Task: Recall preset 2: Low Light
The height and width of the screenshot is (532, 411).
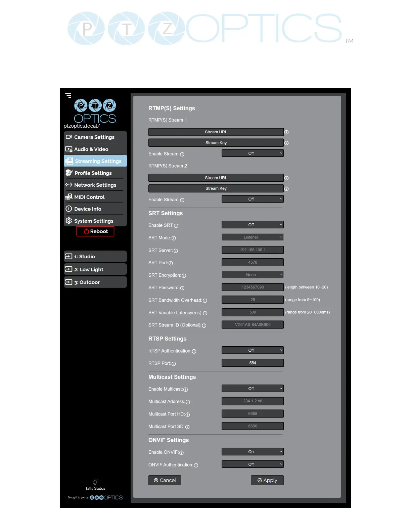Action: click(95, 269)
